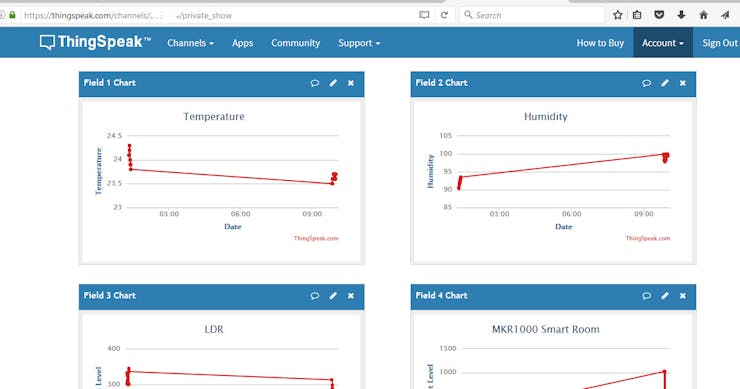Open the browser downloads arrow icon
This screenshot has width=740, height=389.
click(x=681, y=15)
